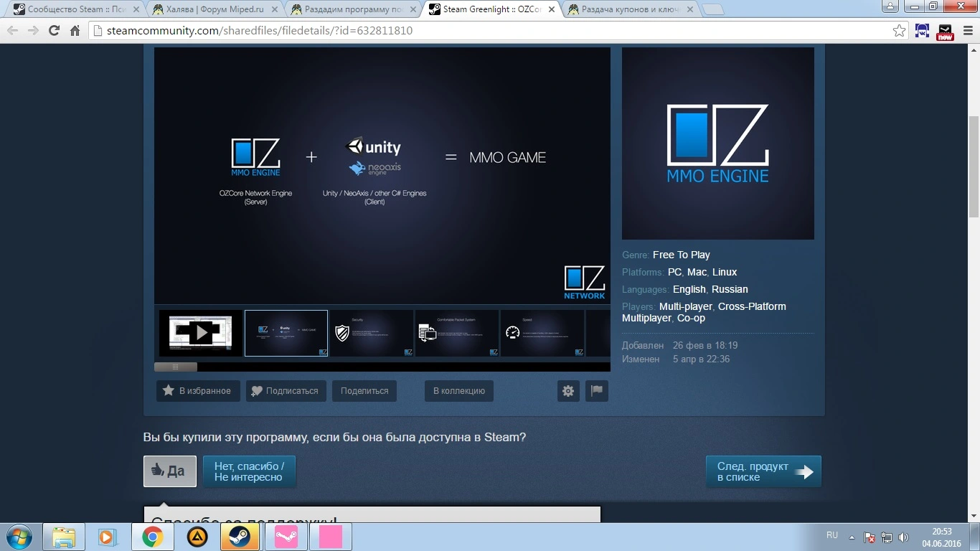Select the 'Comfortable Packet System' thumbnail
This screenshot has width=980, height=551.
click(x=457, y=333)
